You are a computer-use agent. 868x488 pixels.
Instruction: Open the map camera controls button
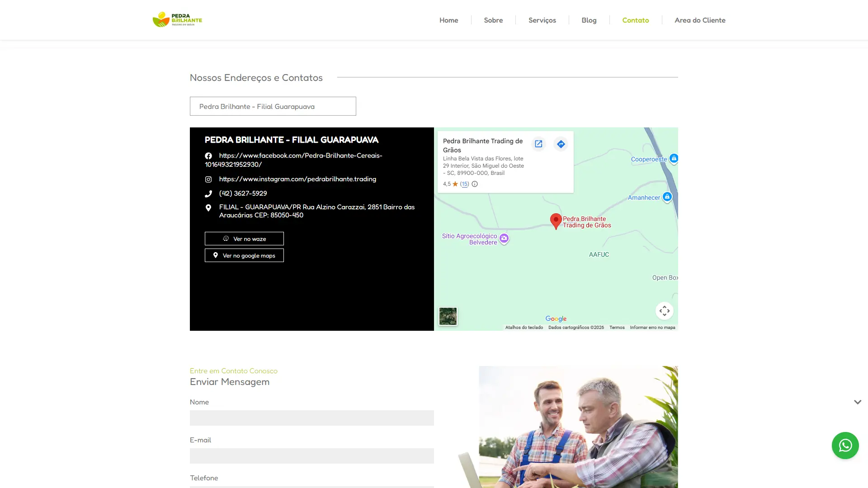[x=664, y=311]
